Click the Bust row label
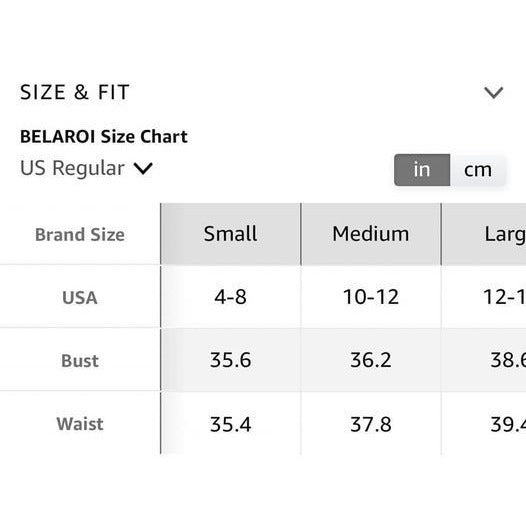Image resolution: width=526 pixels, height=526 pixels. coord(80,361)
